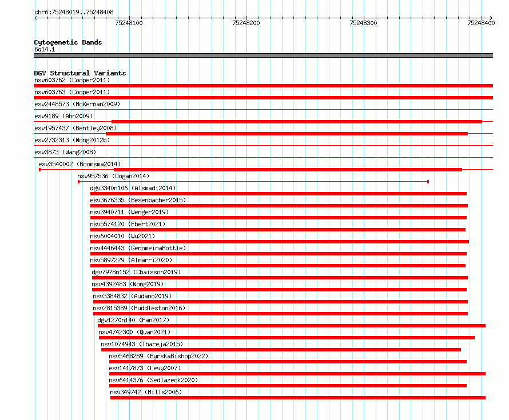Open the esv1957437 (Bentley2008) variant
Image resolution: width=509 pixels, height=420 pixels.
(x=75, y=128)
